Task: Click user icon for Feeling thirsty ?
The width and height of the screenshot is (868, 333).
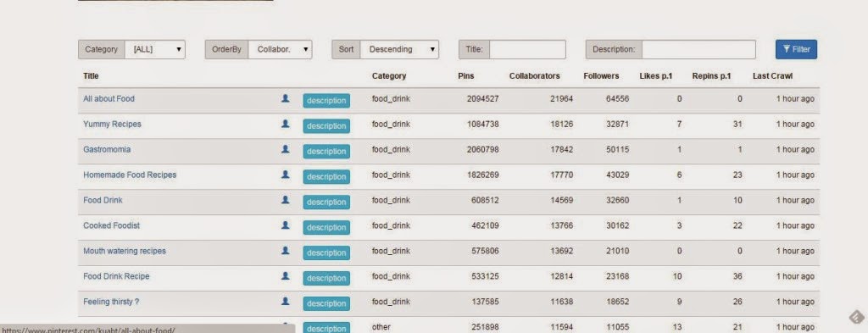Action: [285, 302]
